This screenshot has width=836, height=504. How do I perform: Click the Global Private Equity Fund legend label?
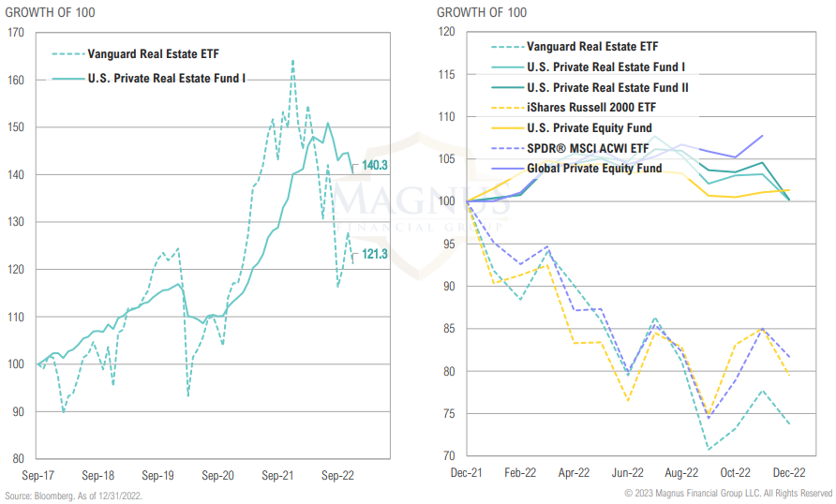coord(594,169)
